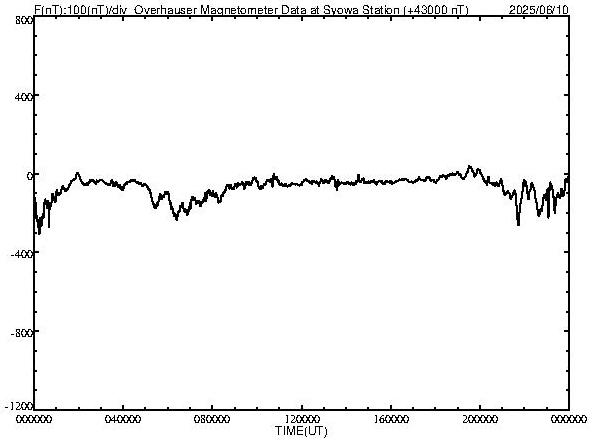Click the -800 y-axis label
The width and height of the screenshot is (592, 440).
[22, 333]
